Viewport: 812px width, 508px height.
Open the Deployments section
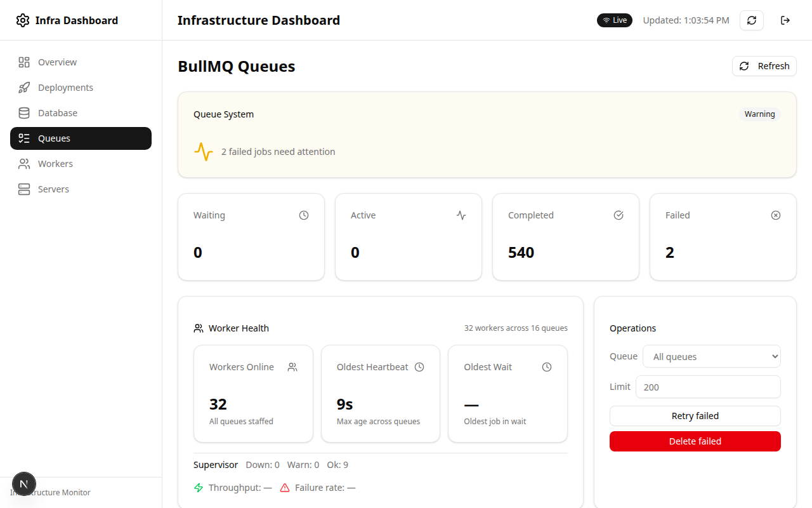pyautogui.click(x=81, y=88)
